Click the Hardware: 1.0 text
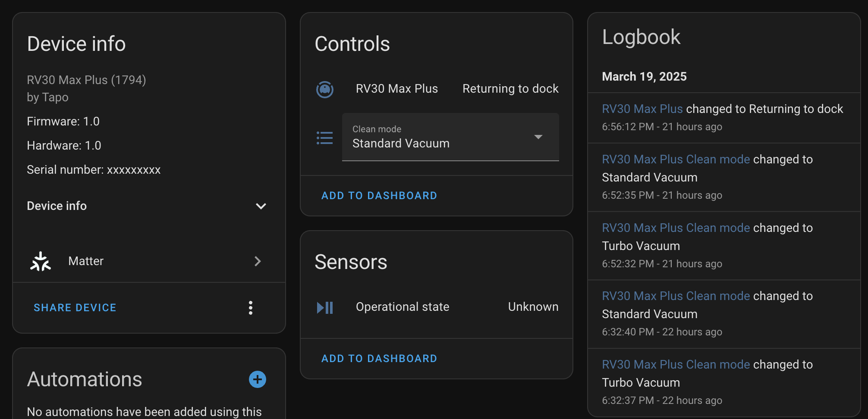 [64, 146]
